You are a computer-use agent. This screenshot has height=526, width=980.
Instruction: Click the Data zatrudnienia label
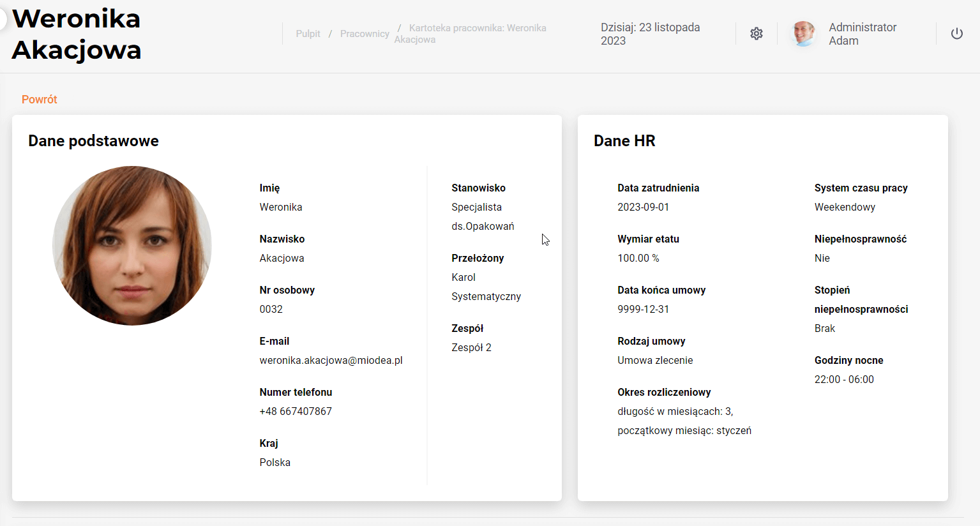[x=658, y=188]
